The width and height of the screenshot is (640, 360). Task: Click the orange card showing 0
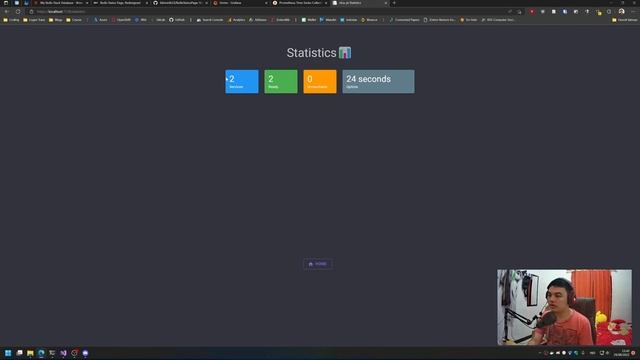(x=320, y=81)
